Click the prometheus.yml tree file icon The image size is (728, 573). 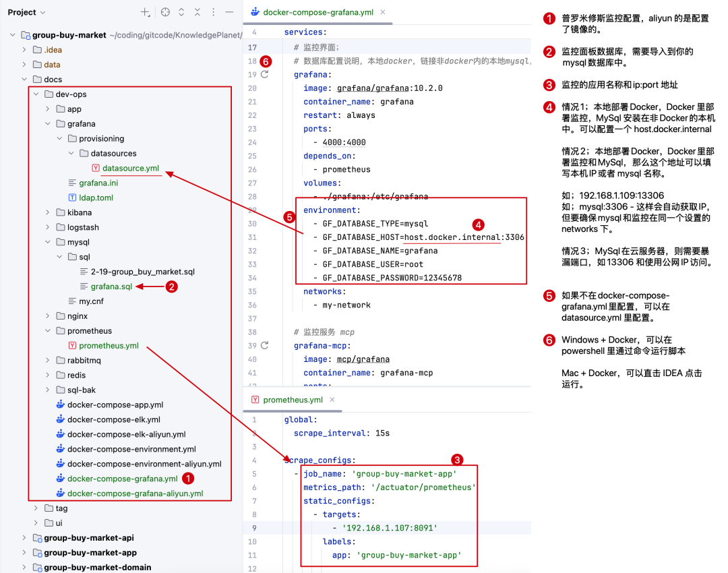(72, 345)
